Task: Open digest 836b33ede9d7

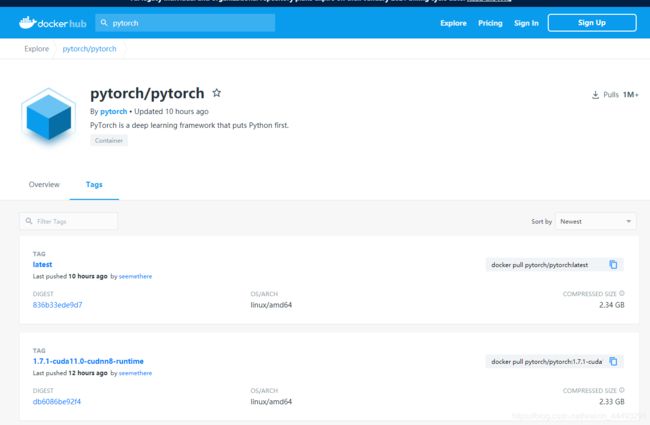Action: click(57, 305)
